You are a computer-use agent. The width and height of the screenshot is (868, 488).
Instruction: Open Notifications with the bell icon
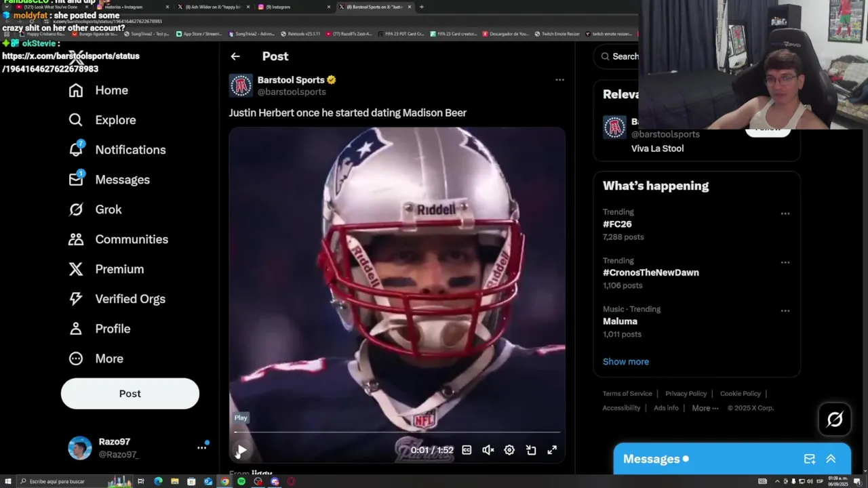coord(117,150)
